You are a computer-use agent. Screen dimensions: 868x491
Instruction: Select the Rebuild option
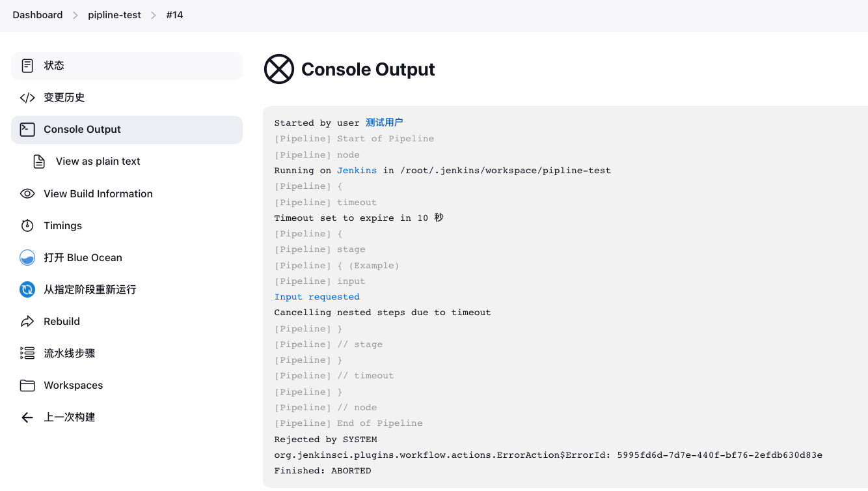127,321
